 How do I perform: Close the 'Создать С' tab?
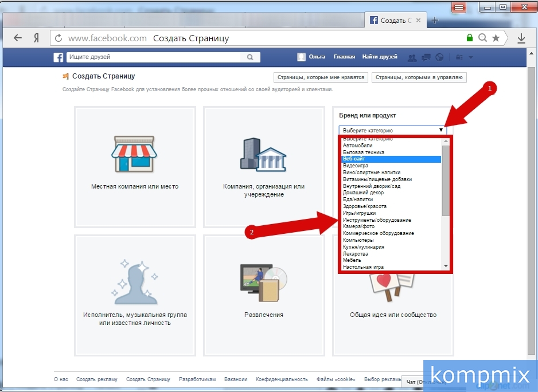(418, 20)
